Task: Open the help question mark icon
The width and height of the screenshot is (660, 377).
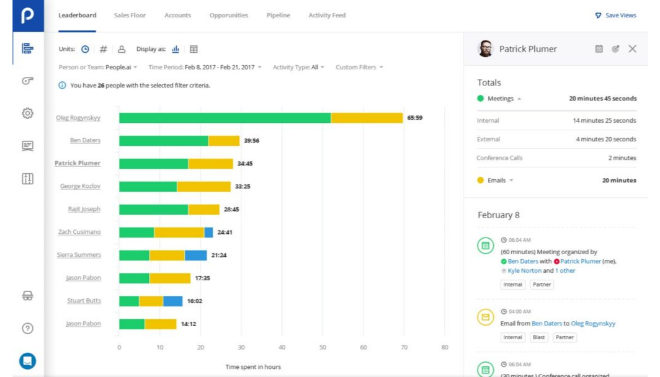Action: [x=27, y=328]
